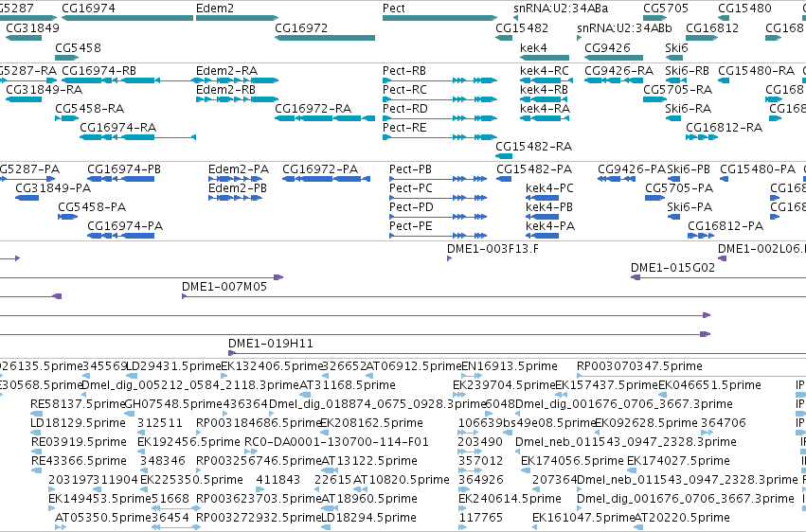
Task: Click the Edem2-PA protein label
Action: click(x=239, y=168)
